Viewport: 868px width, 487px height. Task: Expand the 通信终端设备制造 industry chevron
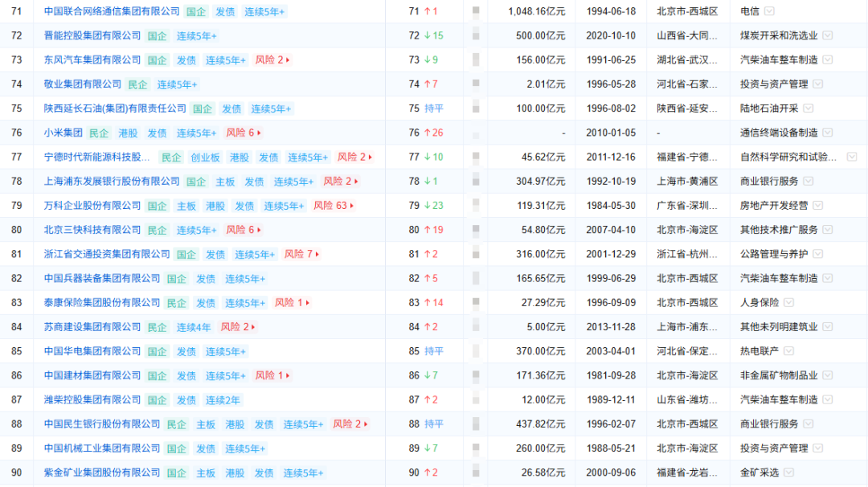[x=828, y=133]
